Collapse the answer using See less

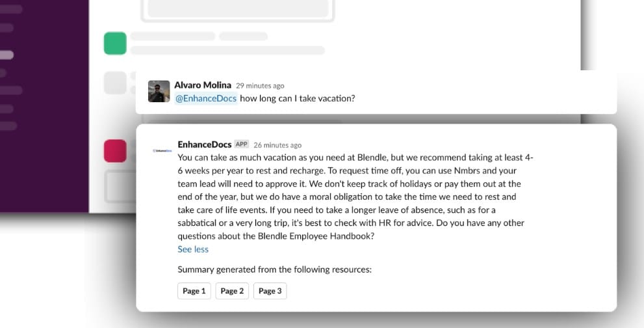point(193,249)
